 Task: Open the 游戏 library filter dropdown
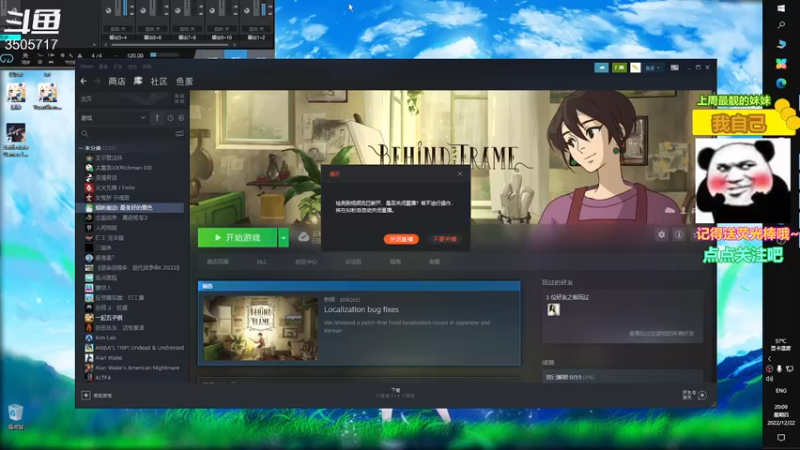(x=113, y=118)
